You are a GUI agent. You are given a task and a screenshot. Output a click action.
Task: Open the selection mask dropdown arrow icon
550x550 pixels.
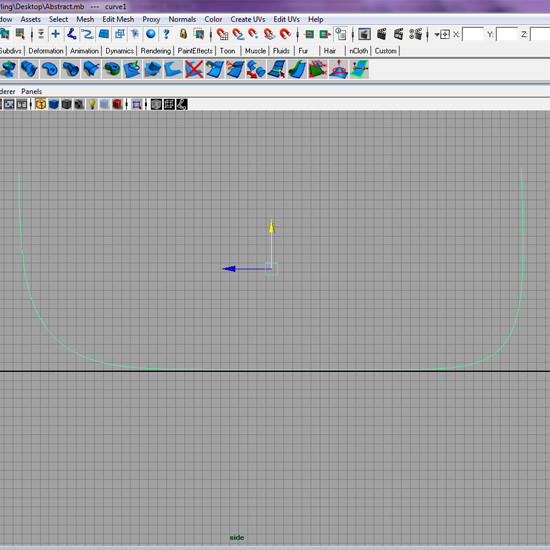click(41, 34)
